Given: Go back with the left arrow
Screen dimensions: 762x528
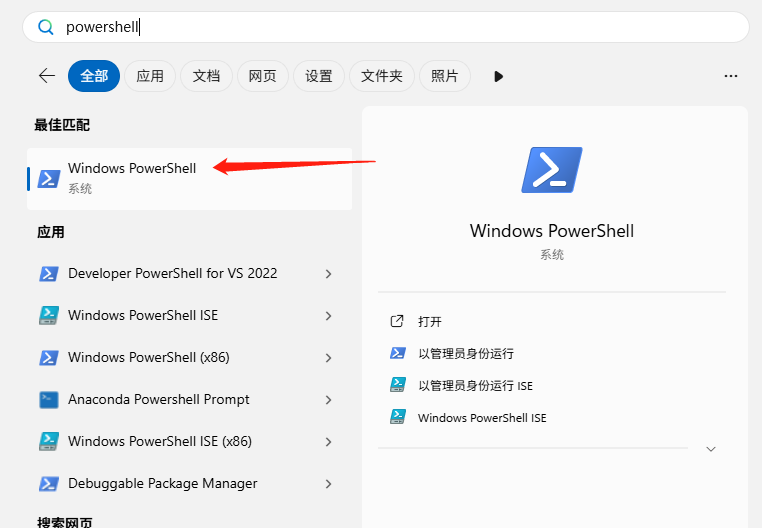Looking at the screenshot, I should pos(47,76).
